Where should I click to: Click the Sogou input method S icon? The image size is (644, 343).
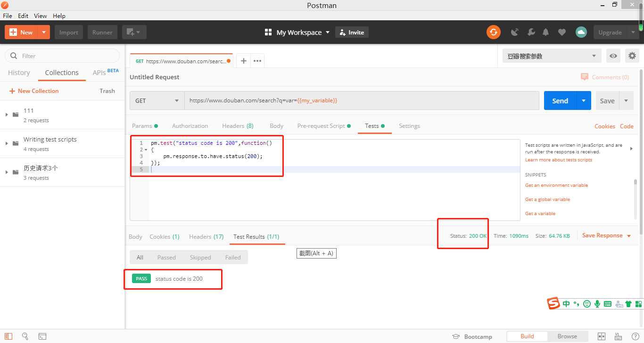coord(553,303)
